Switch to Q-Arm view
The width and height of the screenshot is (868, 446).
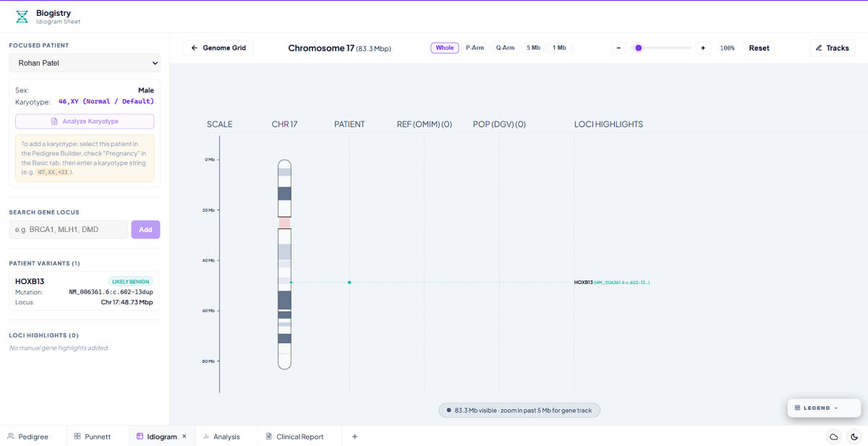505,48
